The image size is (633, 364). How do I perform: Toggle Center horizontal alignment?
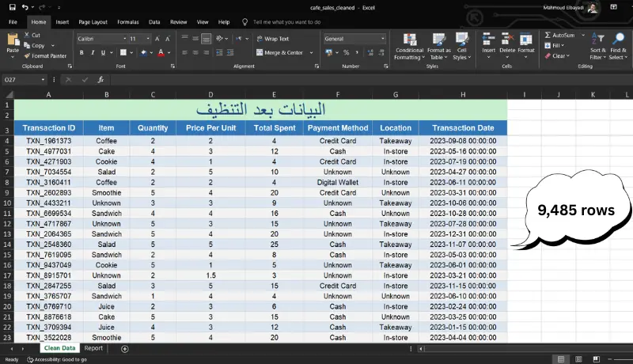(195, 52)
